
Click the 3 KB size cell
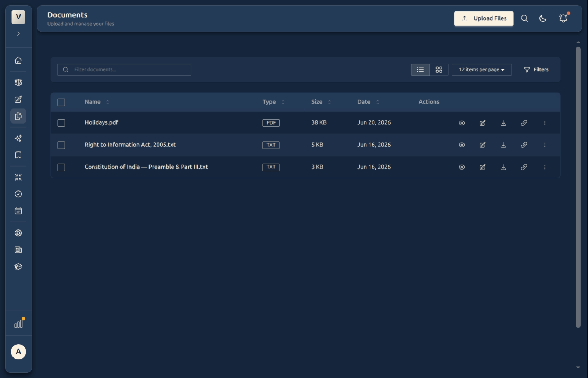pos(318,167)
